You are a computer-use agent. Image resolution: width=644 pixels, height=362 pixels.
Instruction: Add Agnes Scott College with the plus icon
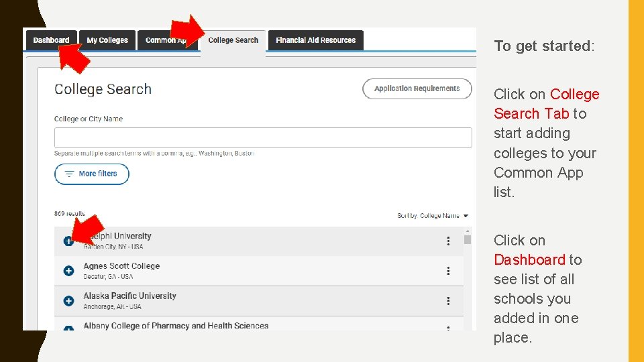click(68, 271)
